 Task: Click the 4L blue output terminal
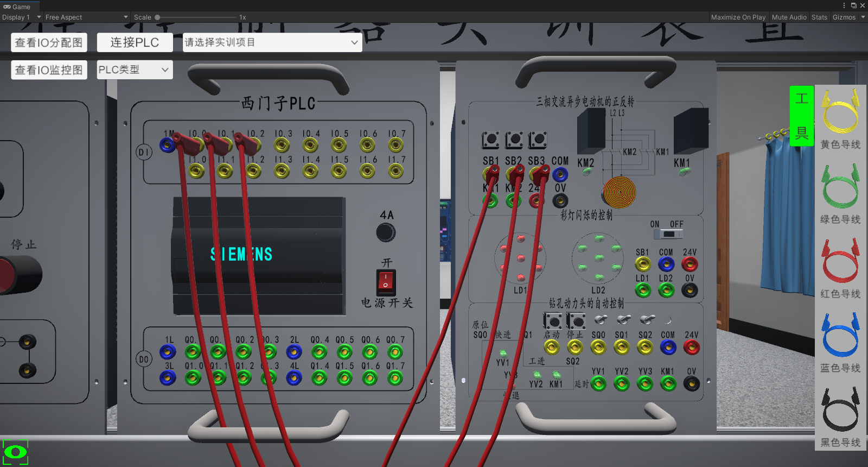click(294, 378)
